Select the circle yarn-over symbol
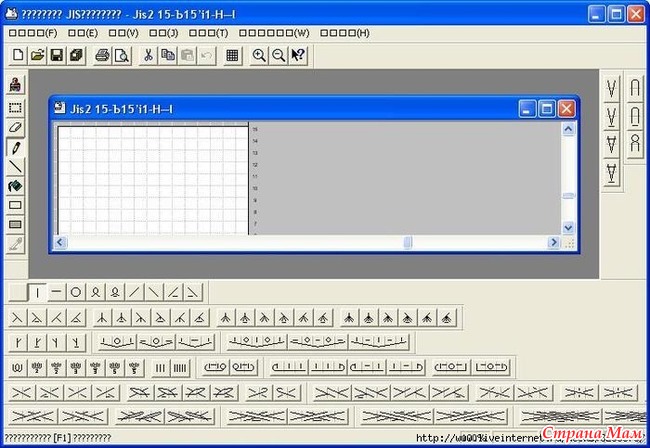 pyautogui.click(x=76, y=293)
